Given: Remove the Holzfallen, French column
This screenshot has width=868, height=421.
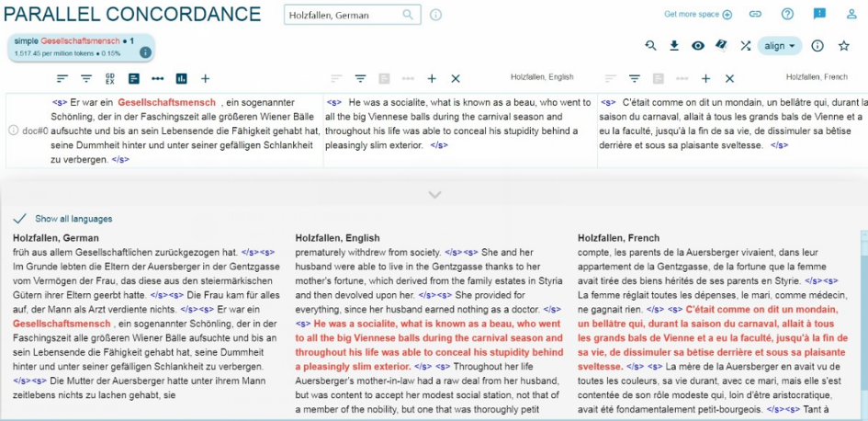Looking at the screenshot, I should (729, 79).
